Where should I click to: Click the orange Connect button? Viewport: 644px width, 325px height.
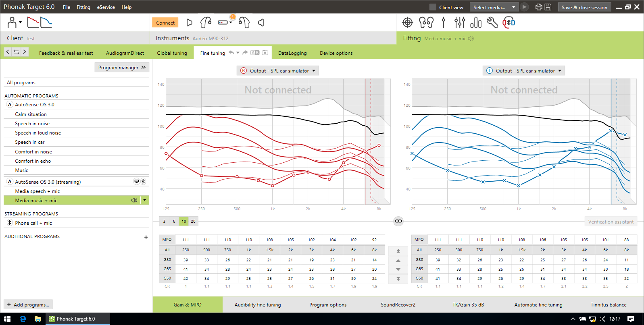tap(165, 23)
